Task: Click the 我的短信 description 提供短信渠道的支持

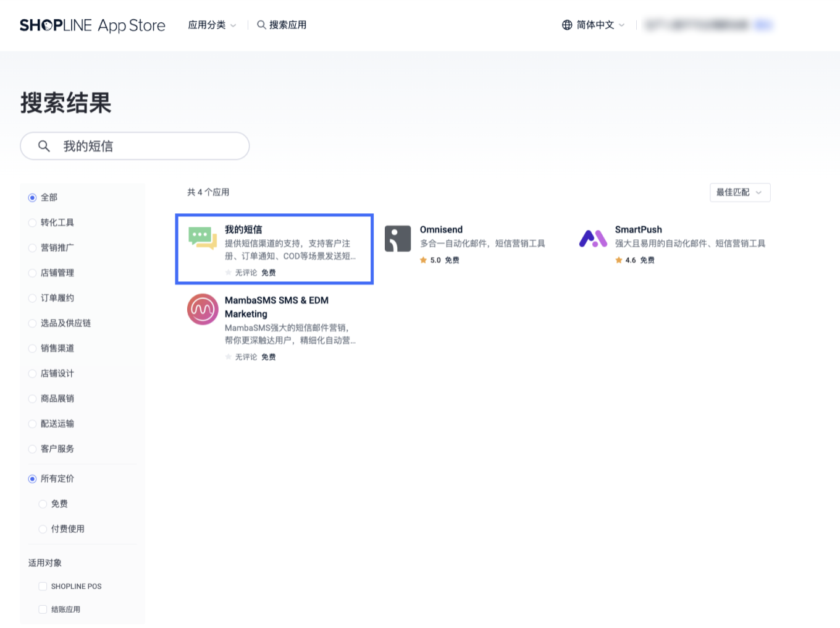Action: pos(290,250)
